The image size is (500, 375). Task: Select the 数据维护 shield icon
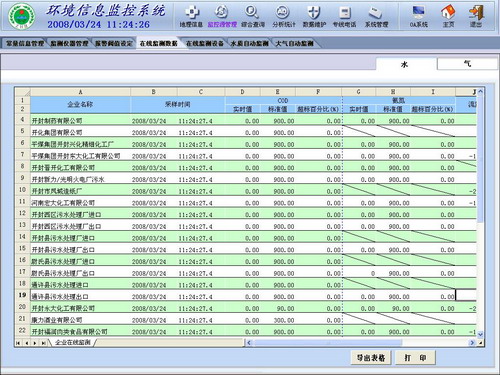point(314,12)
